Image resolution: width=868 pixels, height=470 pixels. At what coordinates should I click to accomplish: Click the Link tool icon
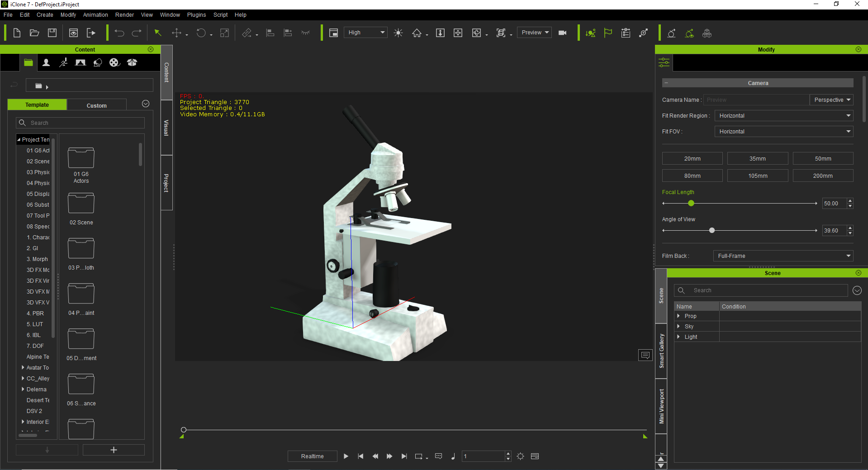point(247,33)
